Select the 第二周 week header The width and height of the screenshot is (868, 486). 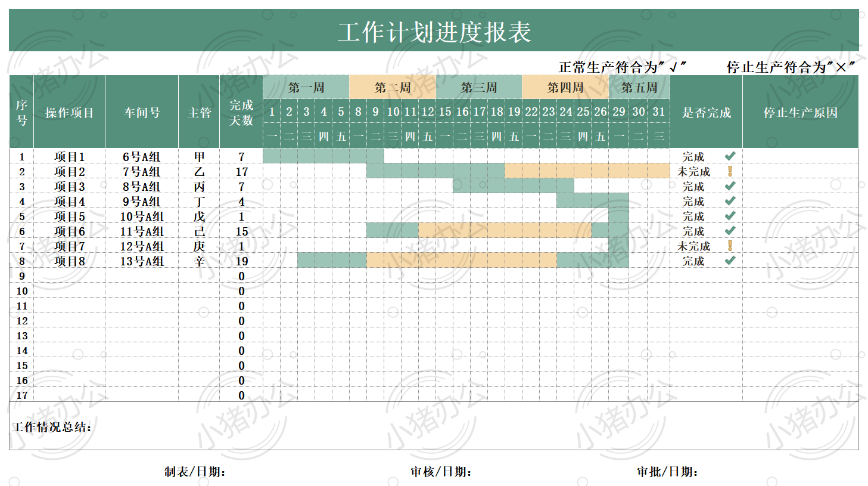pos(393,88)
